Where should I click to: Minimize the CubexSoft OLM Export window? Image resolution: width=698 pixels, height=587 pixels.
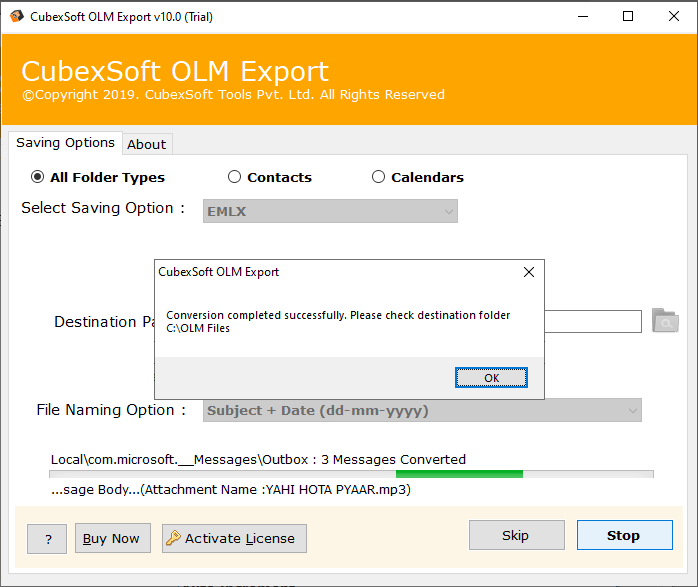pos(583,16)
